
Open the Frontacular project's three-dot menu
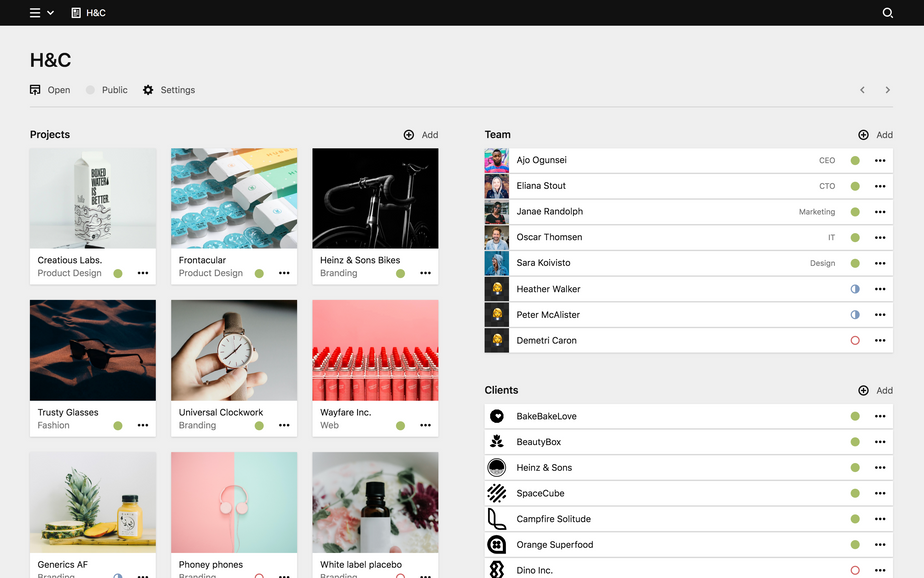click(284, 273)
